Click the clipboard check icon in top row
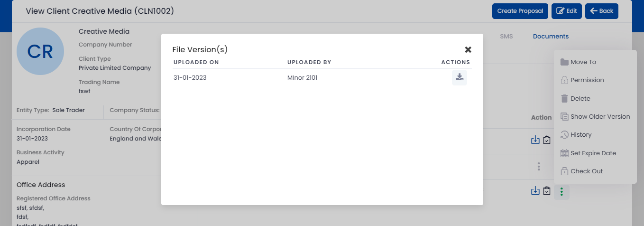This screenshot has width=644, height=226. pos(547,140)
